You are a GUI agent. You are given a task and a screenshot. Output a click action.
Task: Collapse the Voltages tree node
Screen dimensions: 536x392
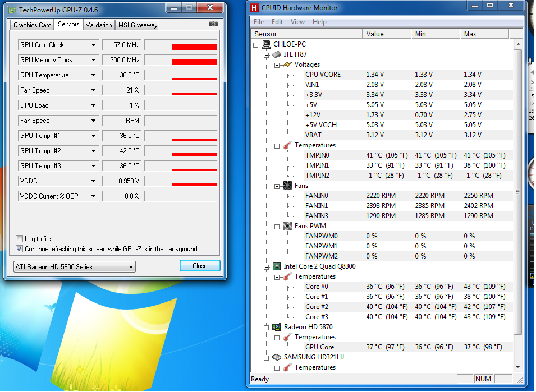(x=277, y=64)
